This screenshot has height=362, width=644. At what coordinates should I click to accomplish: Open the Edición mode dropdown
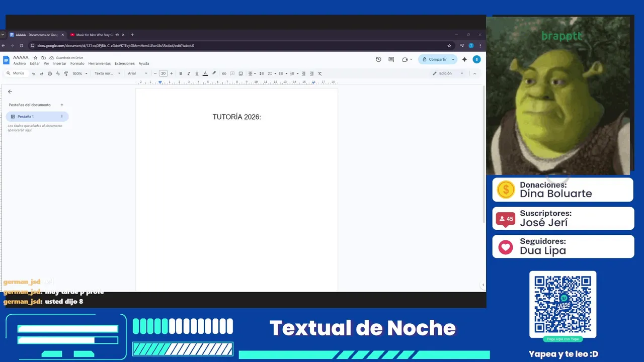click(448, 73)
